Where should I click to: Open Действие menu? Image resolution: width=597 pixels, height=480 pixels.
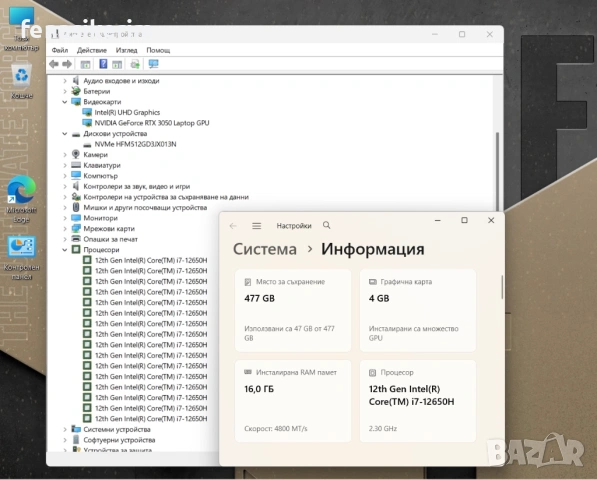92,50
